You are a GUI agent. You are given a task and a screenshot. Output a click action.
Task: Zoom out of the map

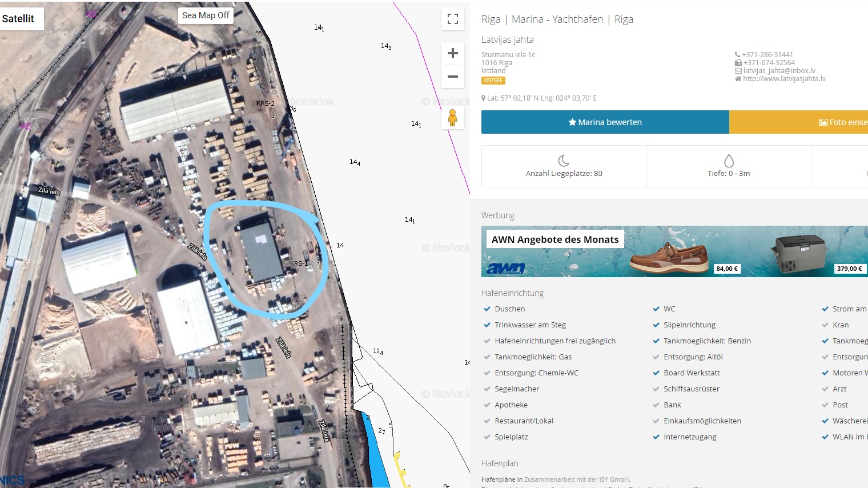tap(453, 77)
